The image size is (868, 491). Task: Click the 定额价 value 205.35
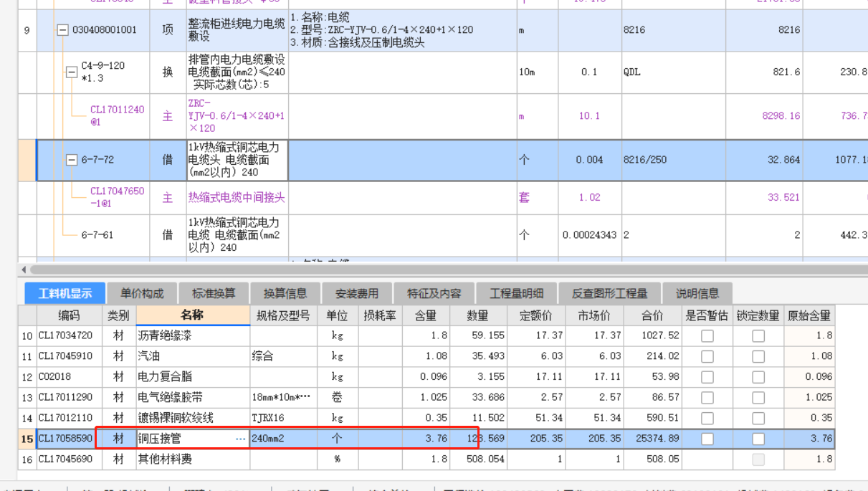click(536, 439)
